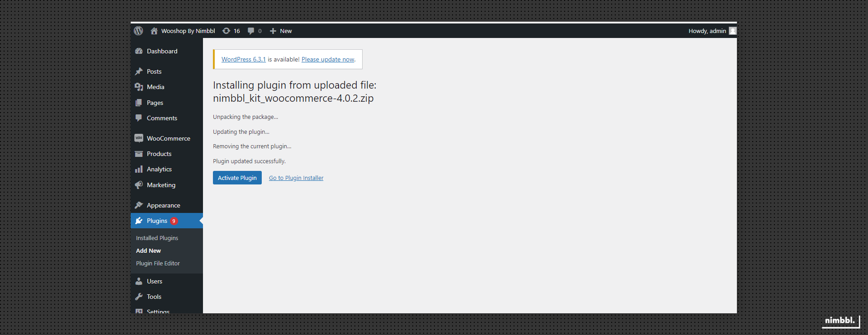This screenshot has width=868, height=335.
Task: Open Comments in the sidebar
Action: click(167, 118)
